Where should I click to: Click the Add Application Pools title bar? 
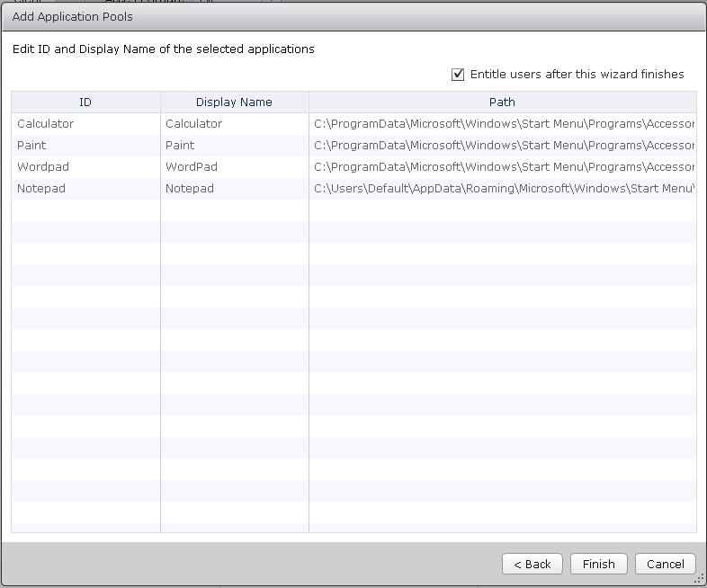(x=353, y=17)
